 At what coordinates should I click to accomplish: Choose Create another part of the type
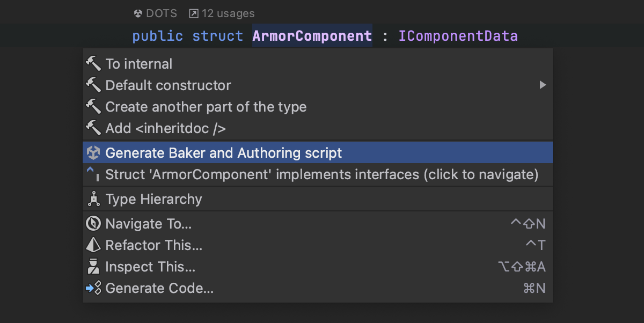coord(206,107)
